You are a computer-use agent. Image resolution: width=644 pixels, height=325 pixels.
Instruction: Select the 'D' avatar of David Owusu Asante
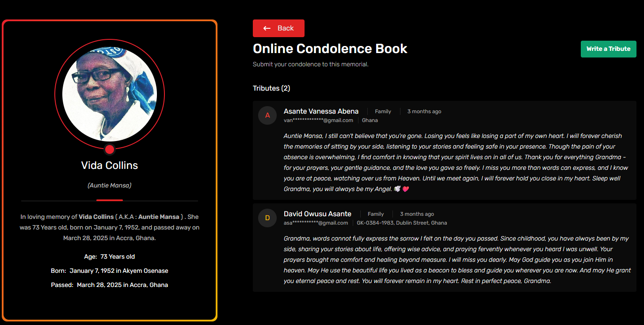point(267,218)
